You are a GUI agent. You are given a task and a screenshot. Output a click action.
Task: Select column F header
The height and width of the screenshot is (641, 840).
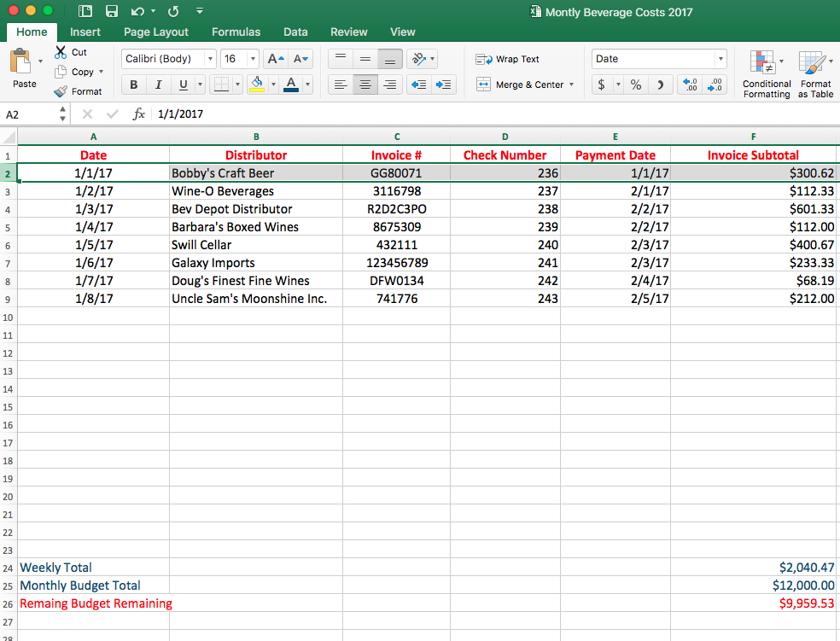coord(753,137)
